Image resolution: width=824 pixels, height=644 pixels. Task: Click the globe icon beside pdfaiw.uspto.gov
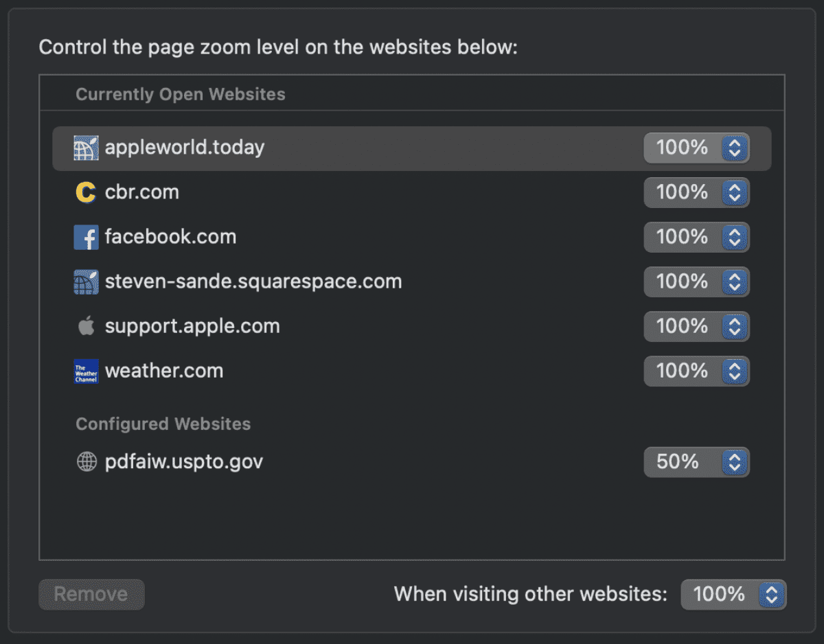pos(86,462)
